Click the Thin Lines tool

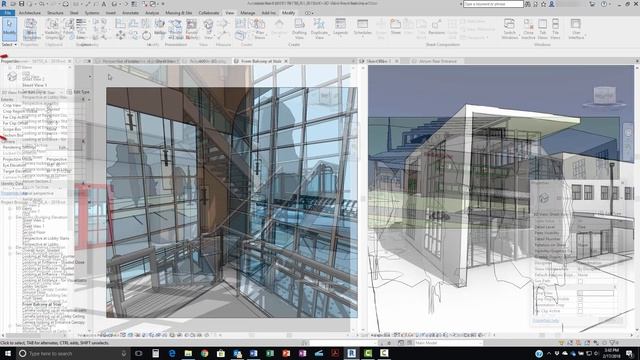tap(81, 29)
